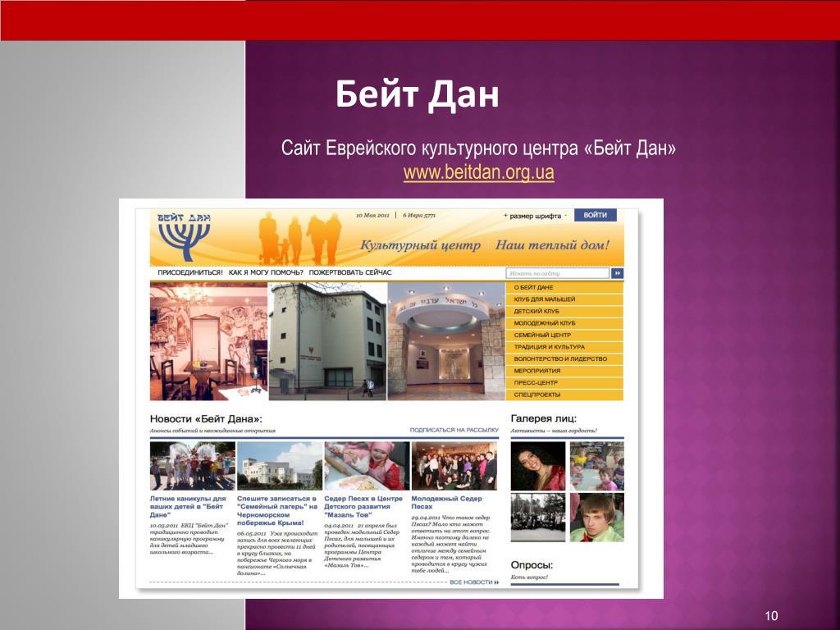Click the stone entrance hall photo
Image resolution: width=840 pixels, height=630 pixels.
[445, 341]
